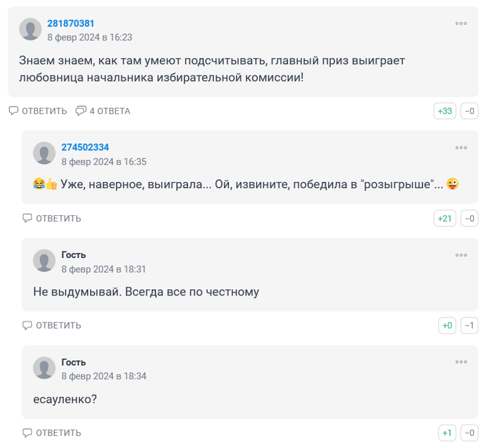Open three-dot menu on comment by 281870381
The width and height of the screenshot is (490, 448).
(x=461, y=24)
